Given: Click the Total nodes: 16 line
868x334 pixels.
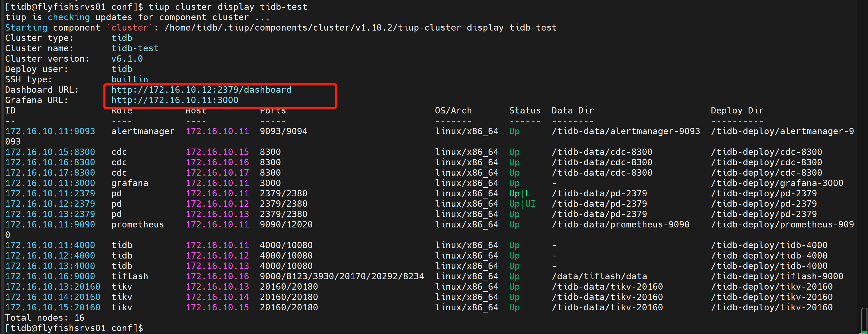Looking at the screenshot, I should (45, 318).
